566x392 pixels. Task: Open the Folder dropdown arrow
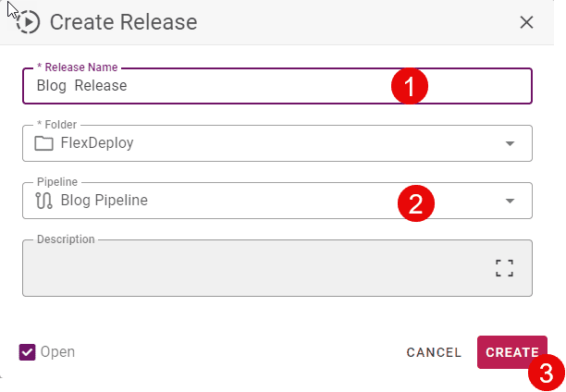coord(510,143)
